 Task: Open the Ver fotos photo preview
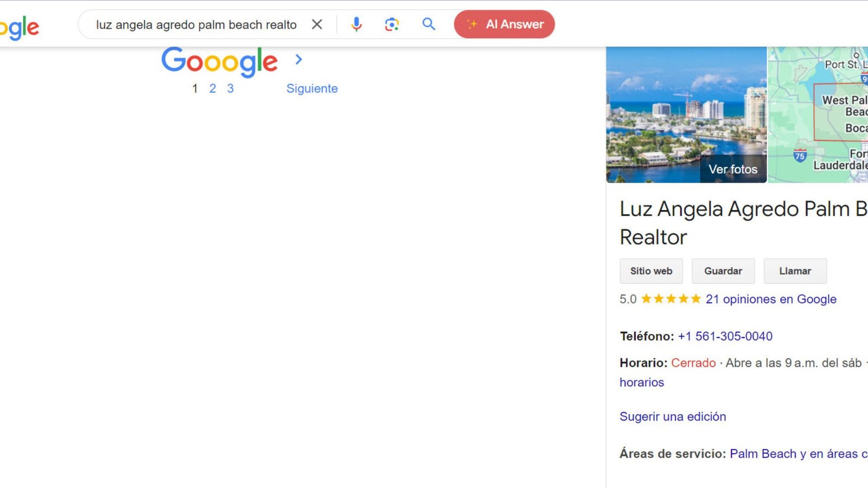point(732,169)
